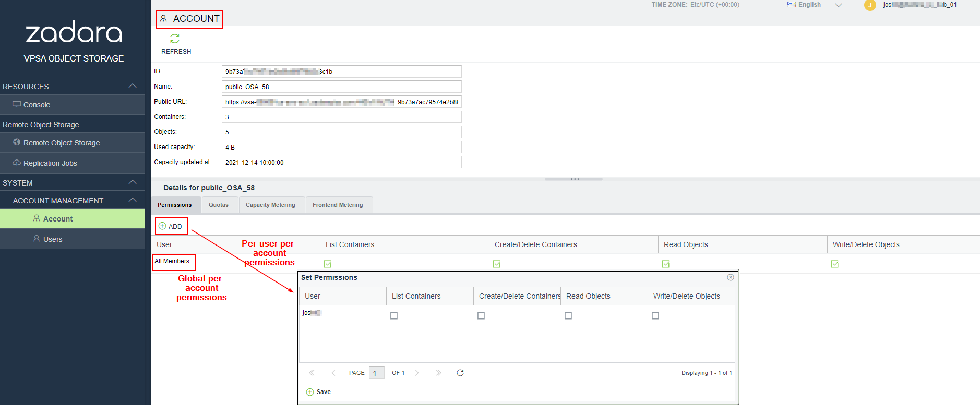Click the page number field in the pager
The width and height of the screenshot is (980, 405).
(x=377, y=373)
